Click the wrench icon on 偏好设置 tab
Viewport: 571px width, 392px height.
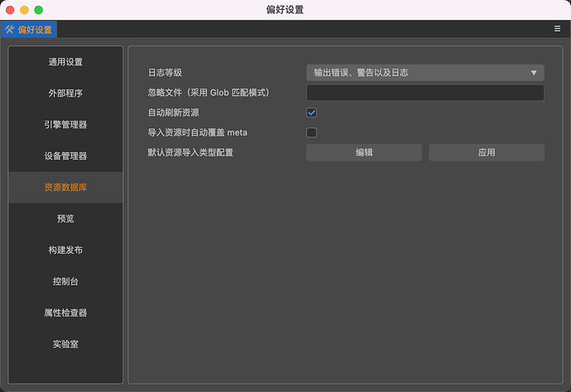point(9,30)
